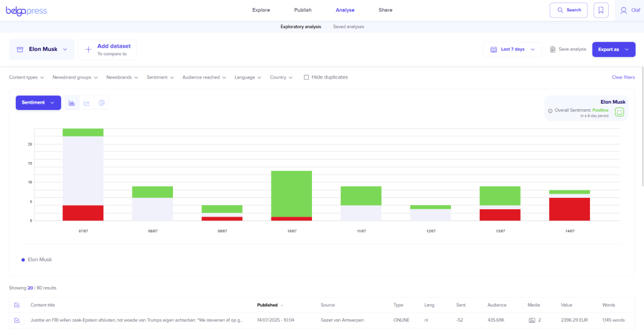The height and width of the screenshot is (331, 644).
Task: Switch to the Saved analyses tab
Action: (x=348, y=27)
